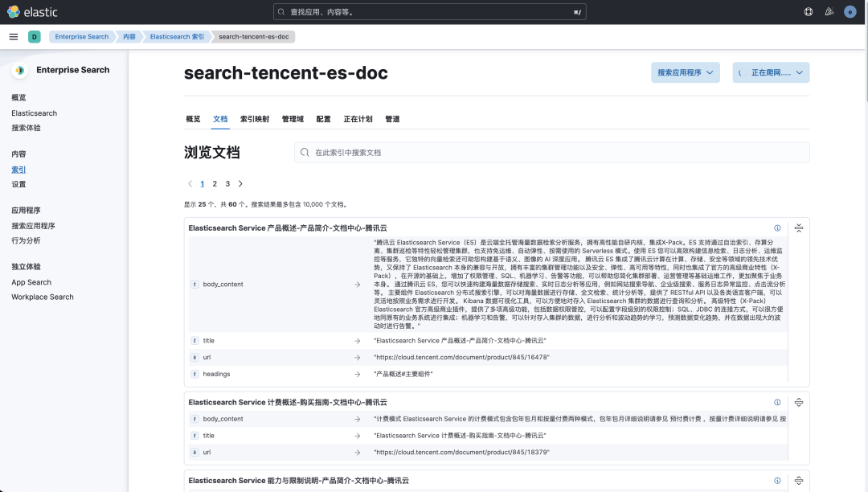The width and height of the screenshot is (868, 492).
Task: Click the search-tencent-es-doc breadcrumb
Action: [253, 36]
